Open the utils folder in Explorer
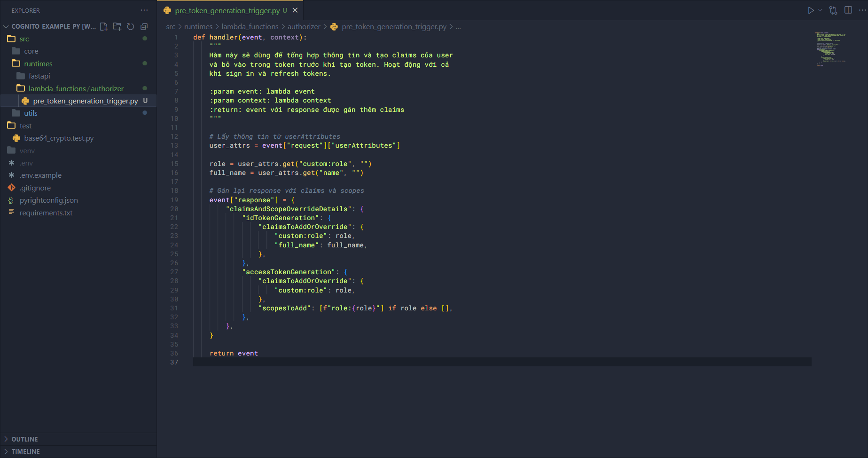 point(31,113)
